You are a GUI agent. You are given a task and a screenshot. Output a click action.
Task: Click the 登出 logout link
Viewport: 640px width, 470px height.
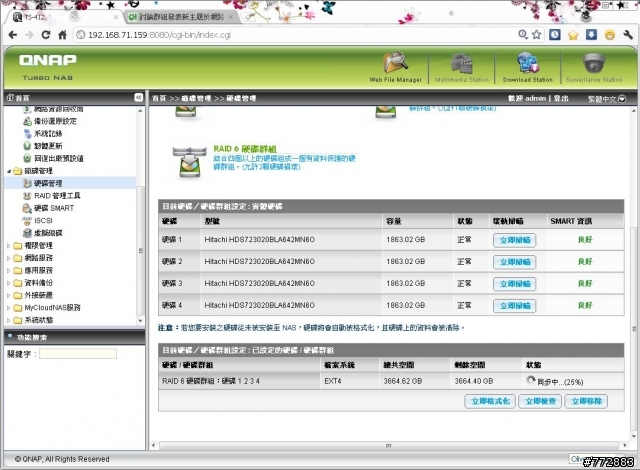pyautogui.click(x=561, y=98)
